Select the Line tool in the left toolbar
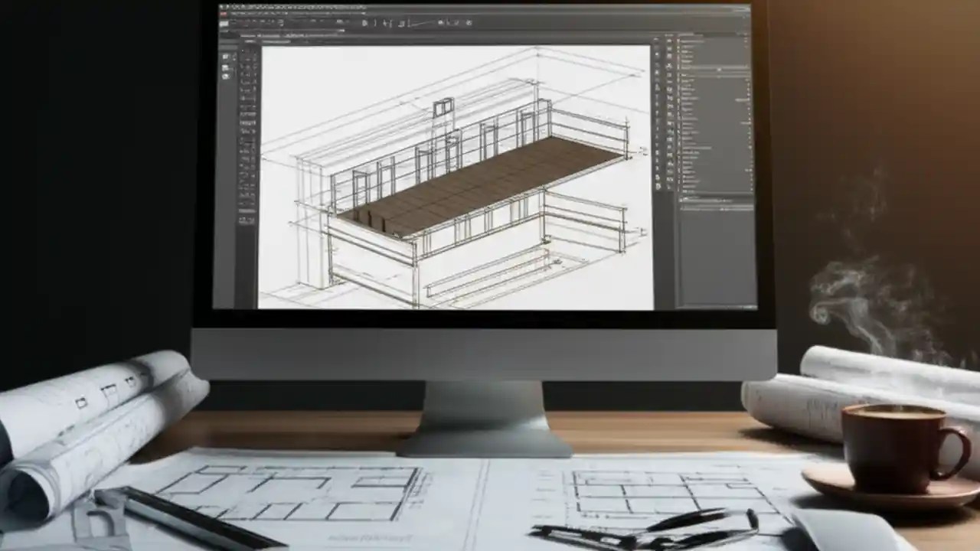 pos(245,54)
